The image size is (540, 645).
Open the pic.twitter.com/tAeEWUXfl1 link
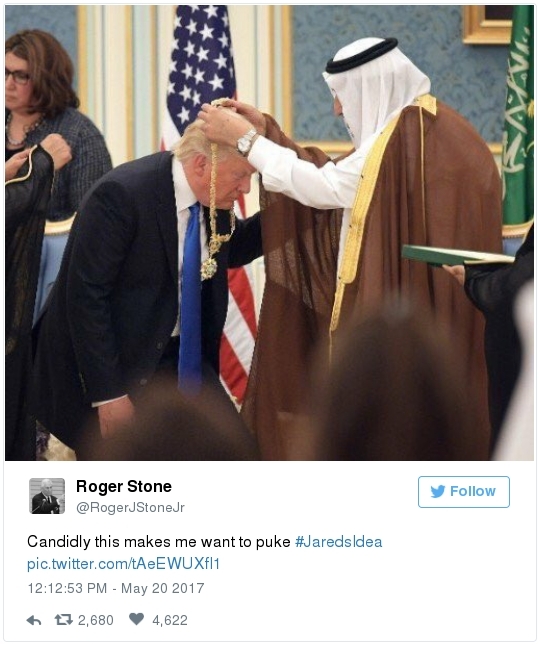(123, 563)
